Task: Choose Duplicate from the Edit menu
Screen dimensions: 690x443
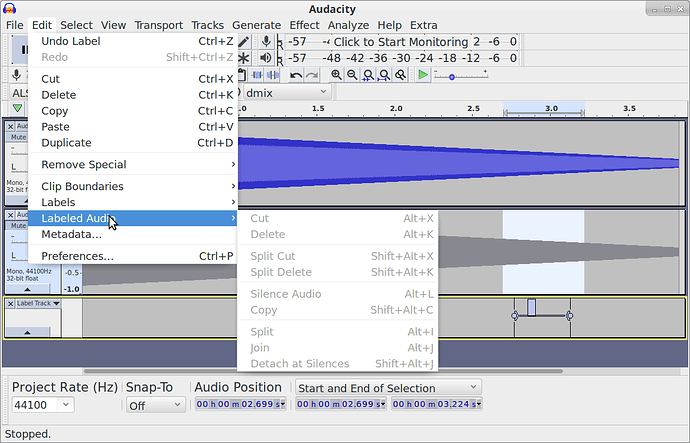Action: click(133, 143)
